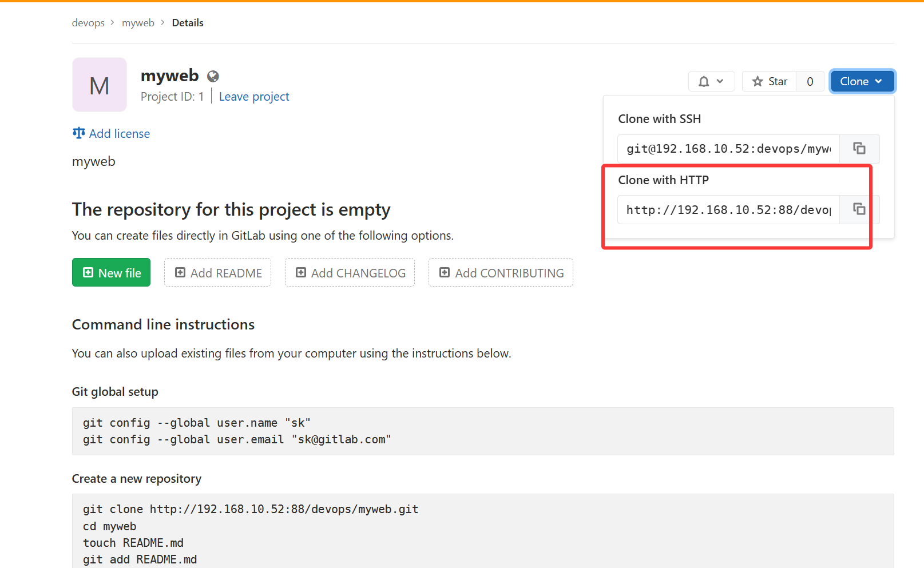The height and width of the screenshot is (568, 924).
Task: Click the public globe visibility icon
Action: [213, 76]
